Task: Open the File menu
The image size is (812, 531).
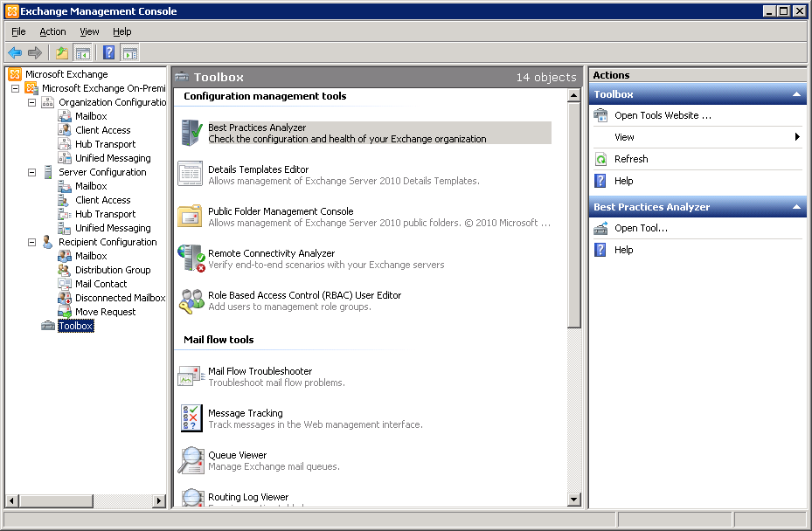Action: click(18, 31)
